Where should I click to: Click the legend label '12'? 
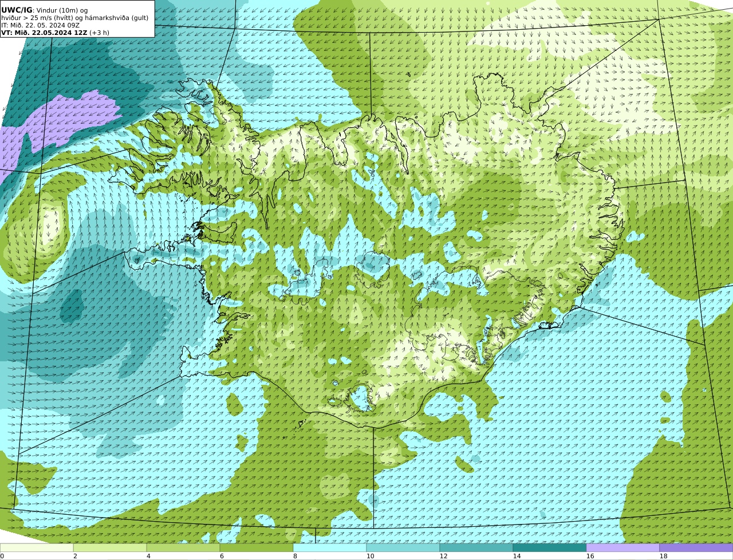click(x=443, y=556)
